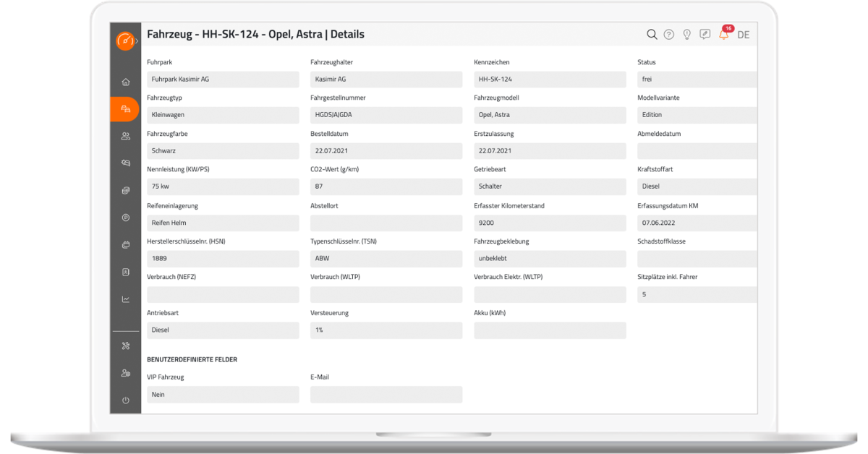The width and height of the screenshot is (868, 454).
Task: Open the car exchange sidebar icon
Action: [x=126, y=163]
